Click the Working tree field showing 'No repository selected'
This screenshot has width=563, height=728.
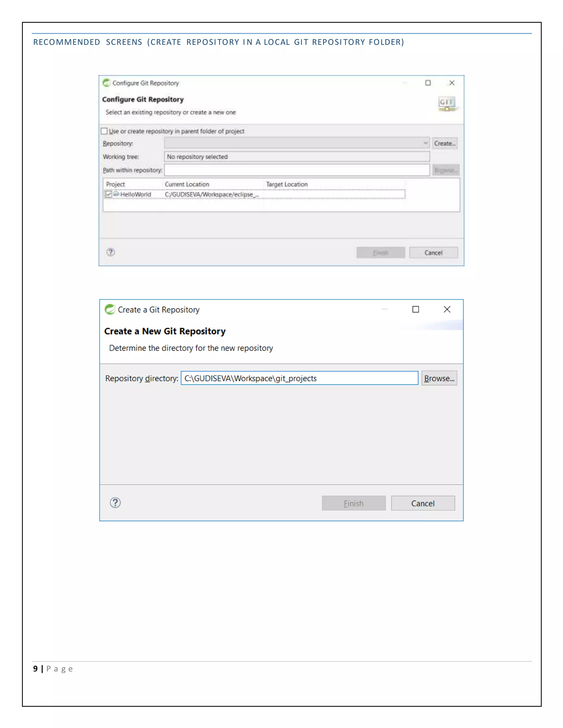tap(297, 157)
